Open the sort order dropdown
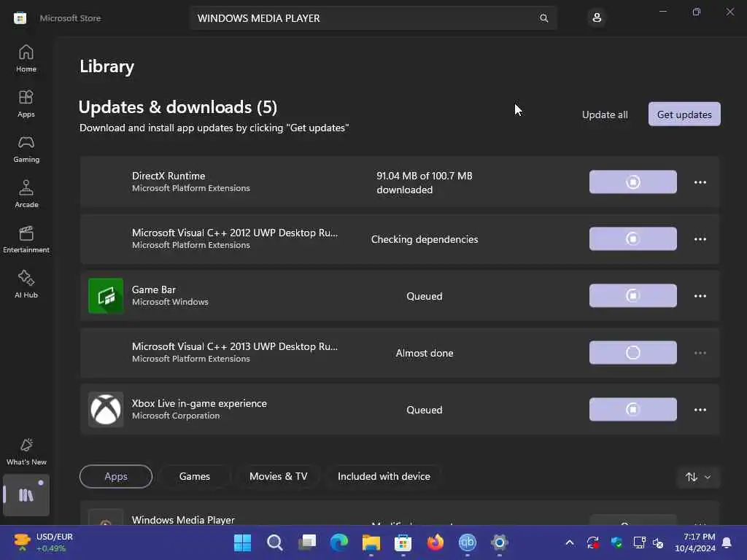 [698, 477]
